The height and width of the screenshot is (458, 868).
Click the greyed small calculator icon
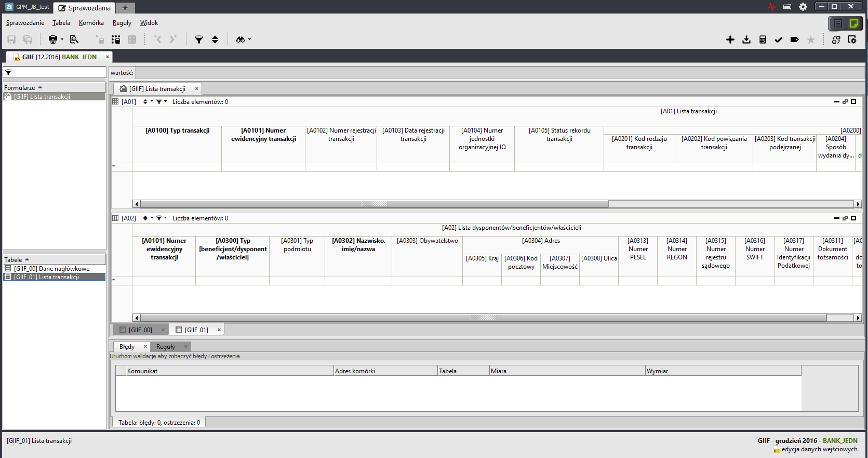click(100, 40)
